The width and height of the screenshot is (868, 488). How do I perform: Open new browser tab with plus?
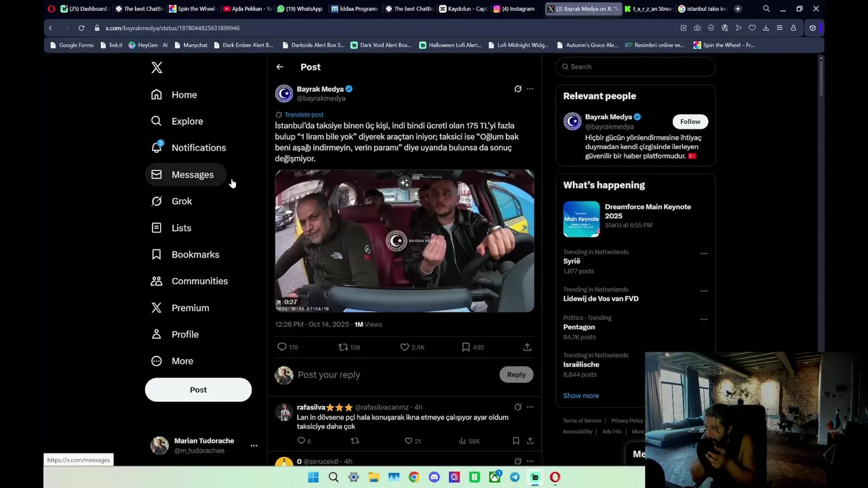click(738, 9)
